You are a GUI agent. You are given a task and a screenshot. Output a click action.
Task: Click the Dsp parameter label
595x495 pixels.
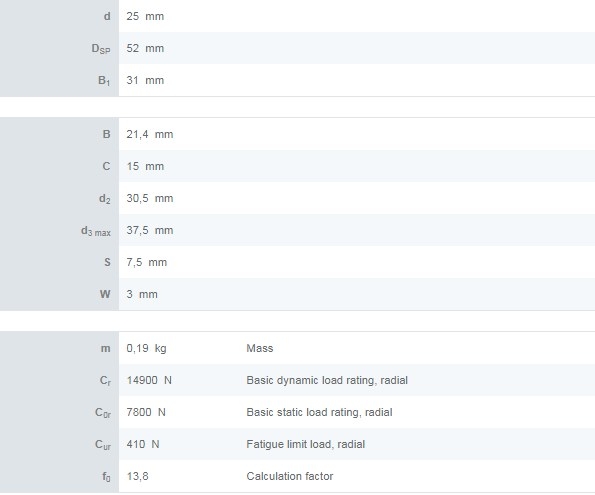[x=101, y=49]
